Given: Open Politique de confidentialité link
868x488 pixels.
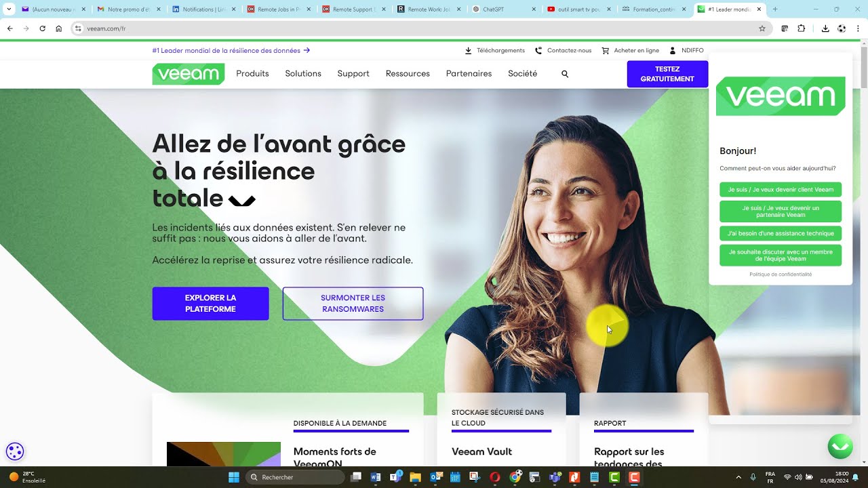Looking at the screenshot, I should [x=781, y=274].
